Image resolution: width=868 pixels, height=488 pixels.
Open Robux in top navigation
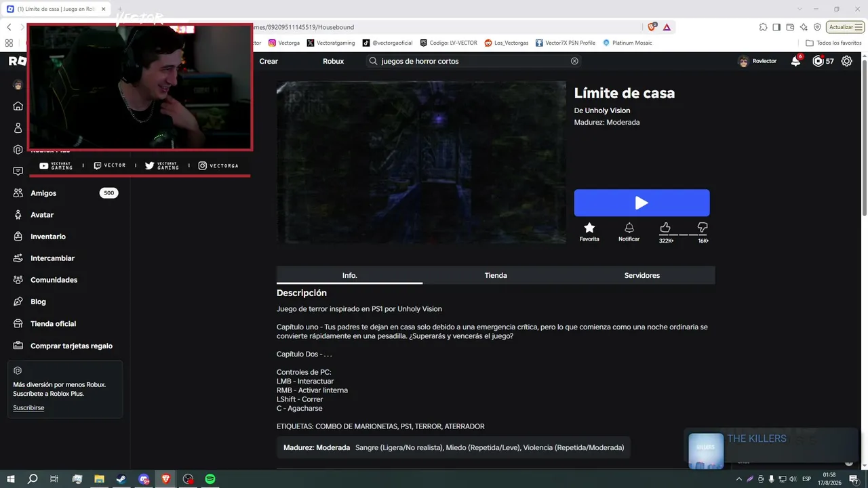(333, 61)
